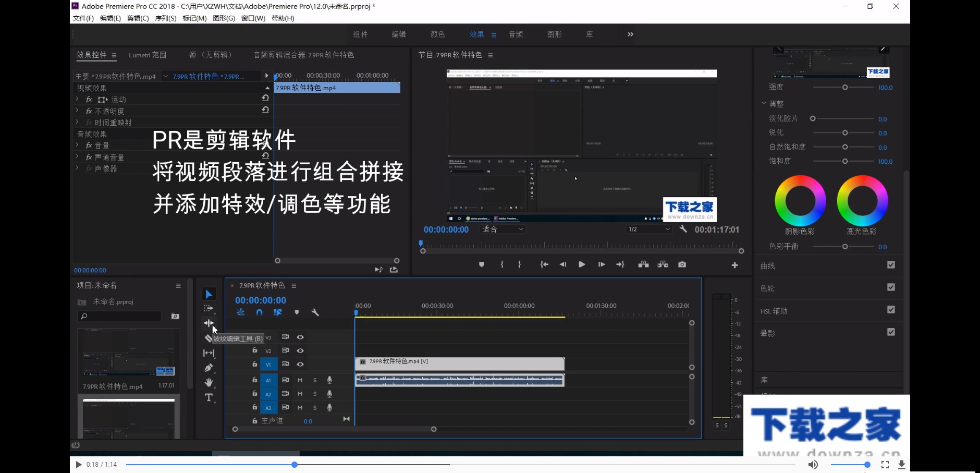The image size is (980, 473).
Task: Click the voice-over record mic on track A1
Action: 329,380
